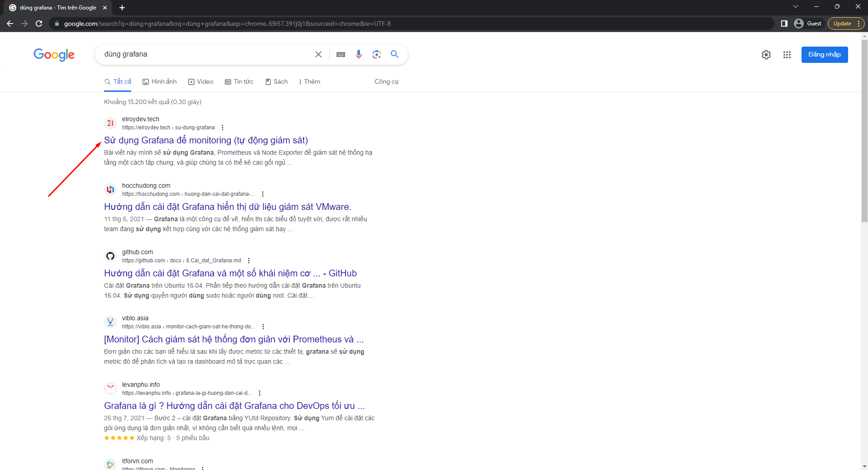868x470 pixels.
Task: Click the GitHub favicon icon
Action: click(110, 256)
